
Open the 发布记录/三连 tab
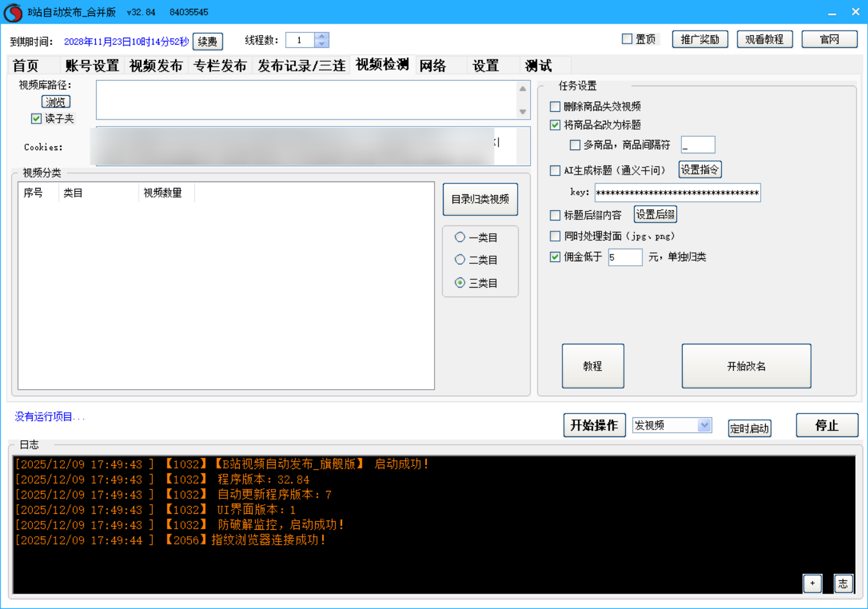(x=301, y=66)
